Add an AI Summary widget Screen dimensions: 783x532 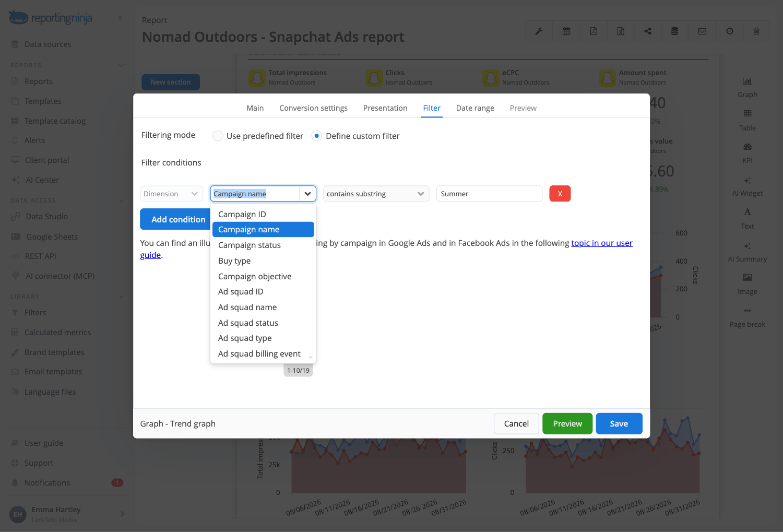tap(748, 252)
